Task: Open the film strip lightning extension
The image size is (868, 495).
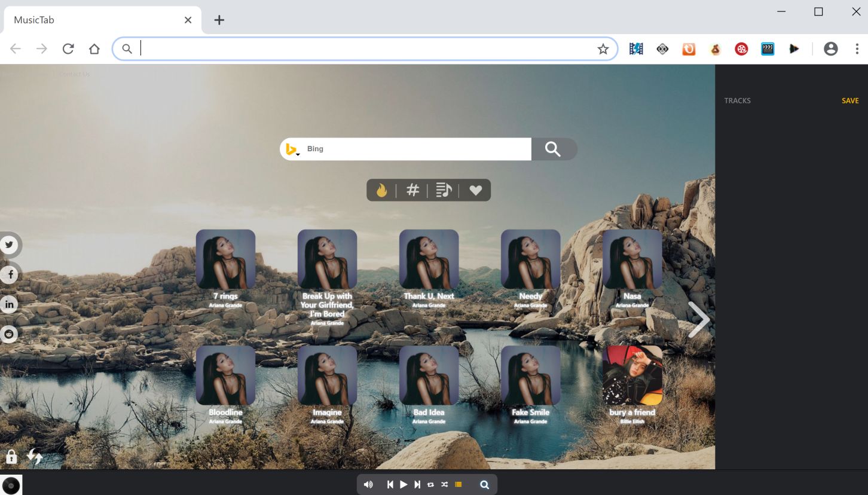Action: (x=636, y=49)
